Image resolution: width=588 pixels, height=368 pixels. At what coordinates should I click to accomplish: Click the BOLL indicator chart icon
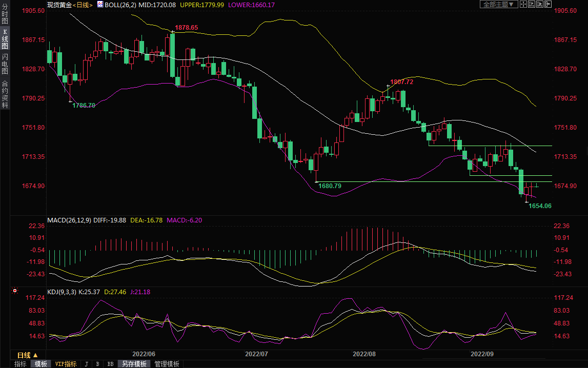point(100,5)
